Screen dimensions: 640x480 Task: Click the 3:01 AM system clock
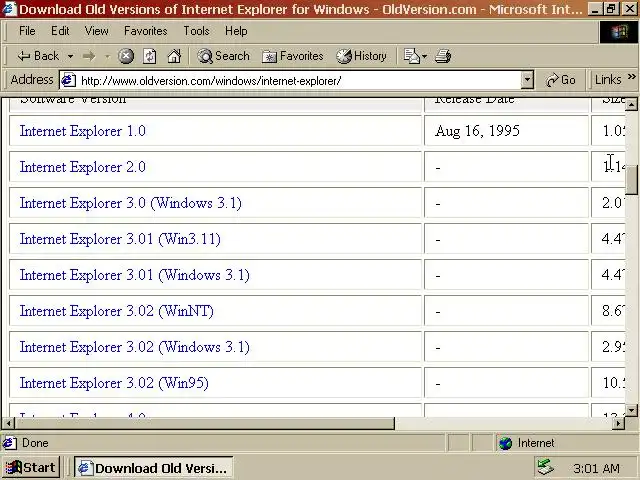pyautogui.click(x=596, y=468)
